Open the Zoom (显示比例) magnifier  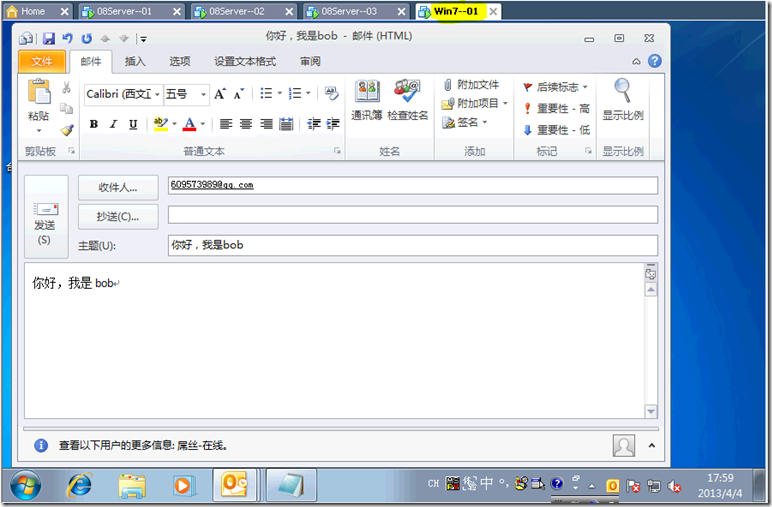click(x=623, y=100)
